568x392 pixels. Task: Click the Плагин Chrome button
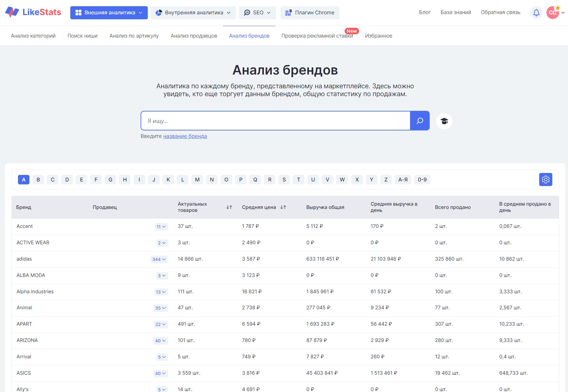point(310,13)
